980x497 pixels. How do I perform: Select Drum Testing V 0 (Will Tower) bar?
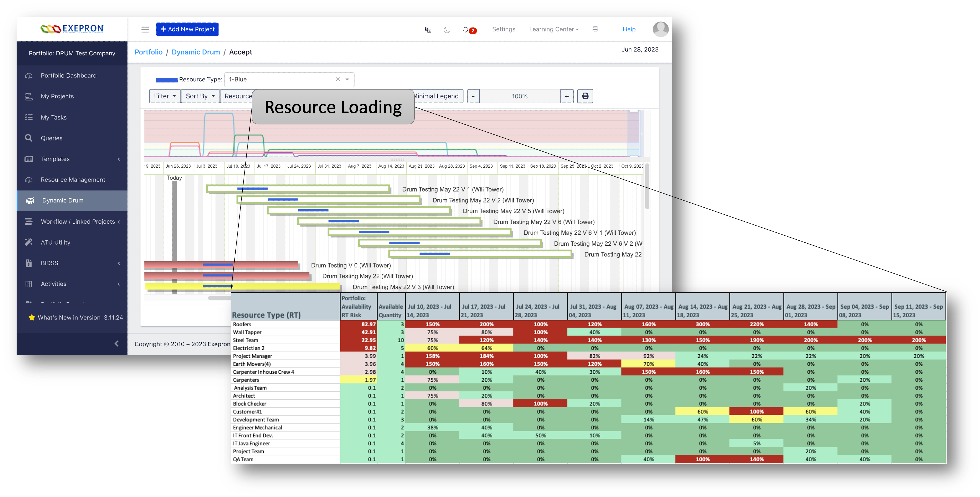point(221,265)
